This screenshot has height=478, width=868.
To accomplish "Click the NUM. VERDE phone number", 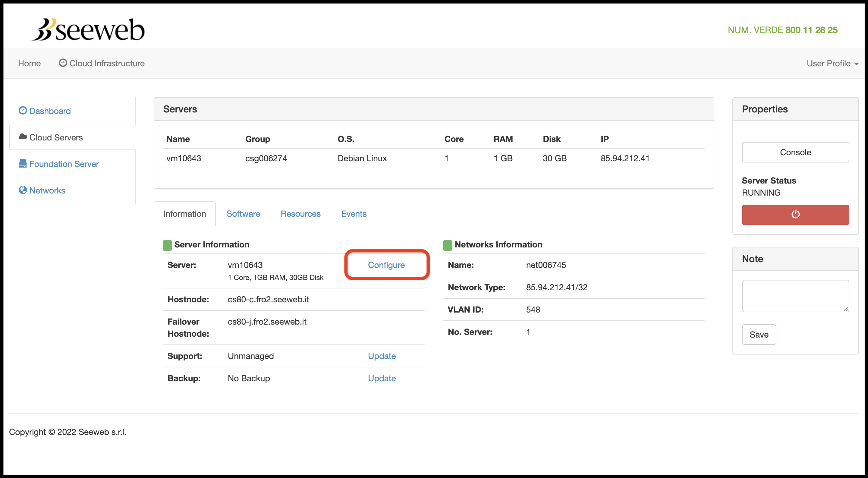I will click(782, 30).
